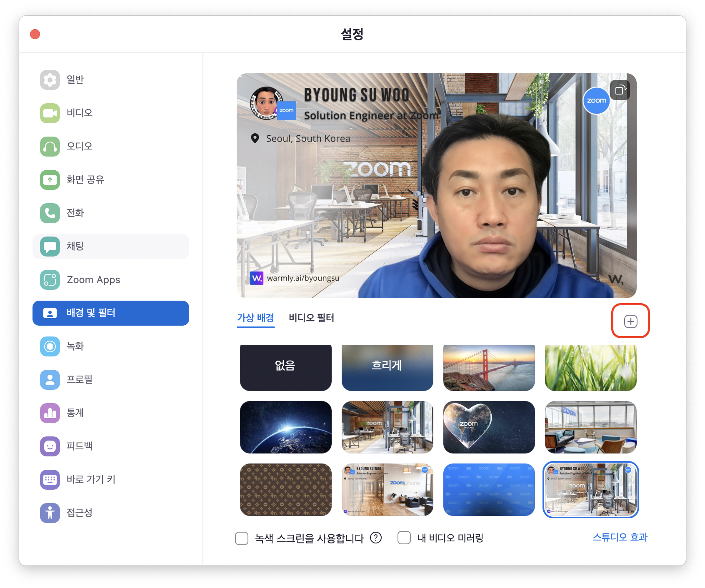
Task: Choose the green grass background
Action: [591, 368]
